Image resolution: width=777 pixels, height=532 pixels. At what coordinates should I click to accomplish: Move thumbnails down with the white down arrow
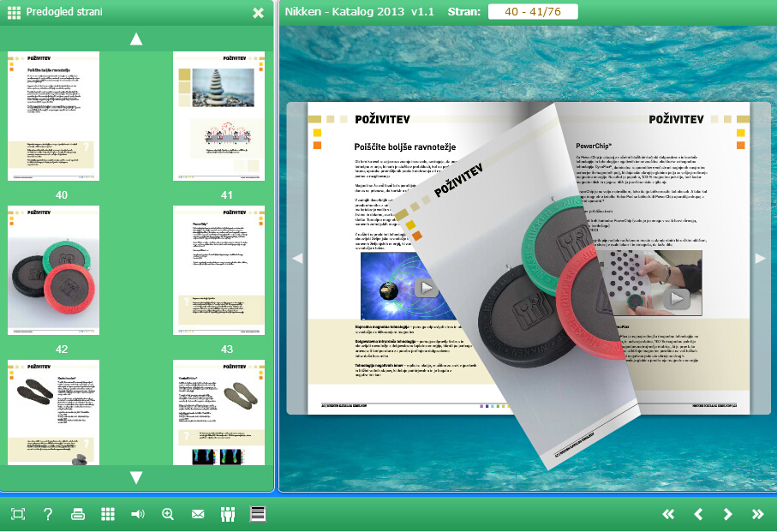135,477
